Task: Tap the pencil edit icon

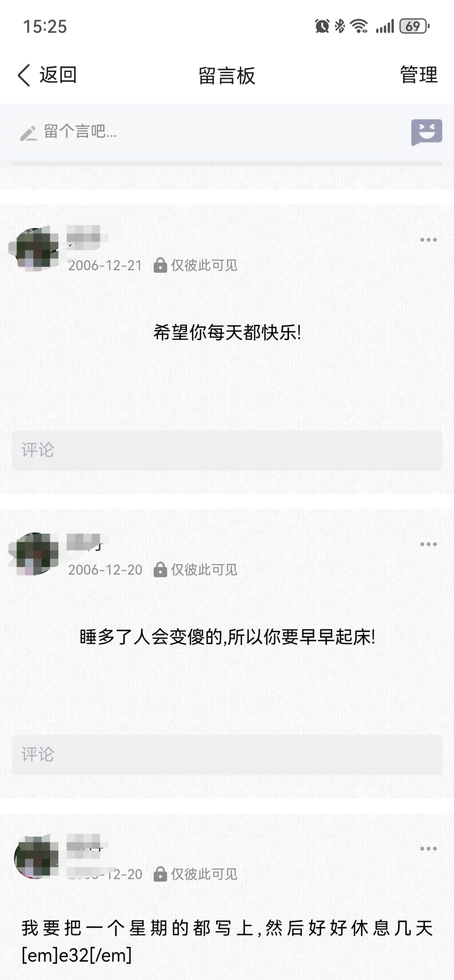Action: (29, 133)
